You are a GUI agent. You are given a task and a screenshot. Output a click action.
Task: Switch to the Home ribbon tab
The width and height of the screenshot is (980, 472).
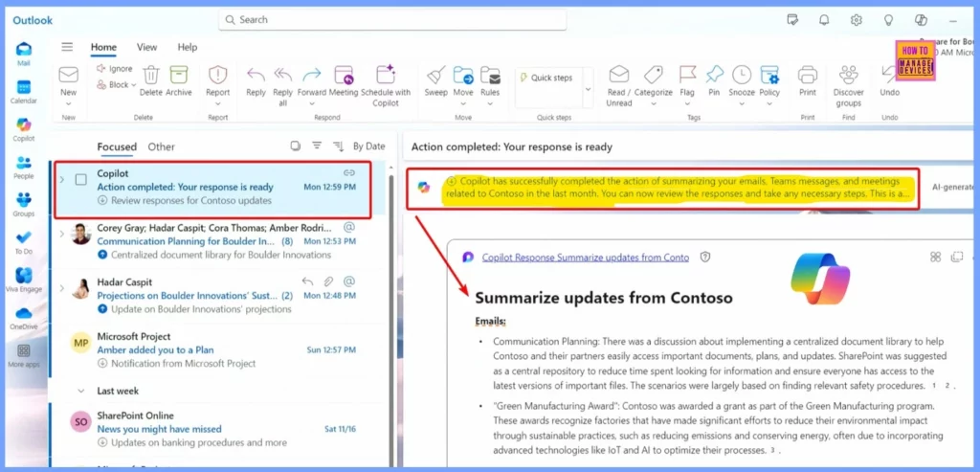103,47
